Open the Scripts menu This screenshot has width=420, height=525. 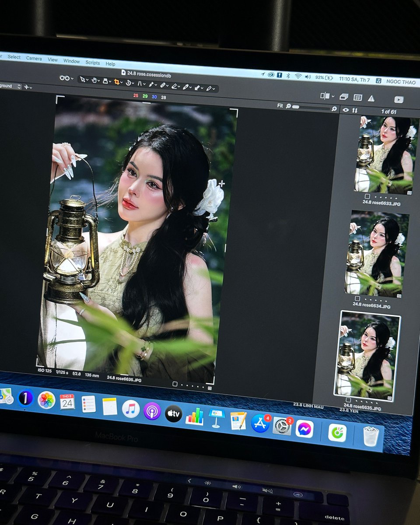93,63
